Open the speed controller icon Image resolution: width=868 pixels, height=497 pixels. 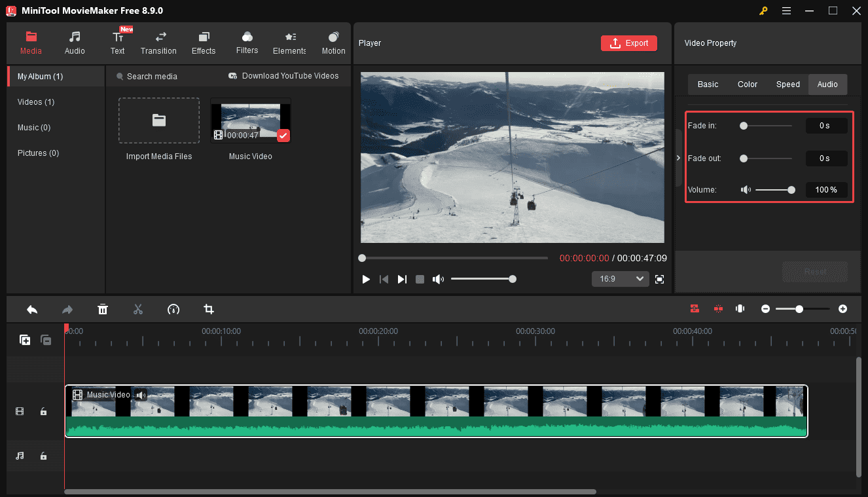coord(173,309)
